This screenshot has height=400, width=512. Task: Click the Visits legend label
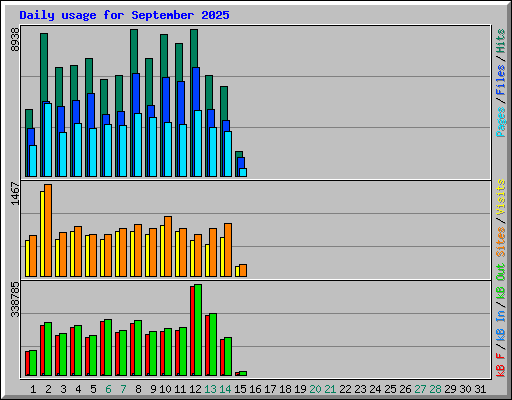click(x=501, y=197)
